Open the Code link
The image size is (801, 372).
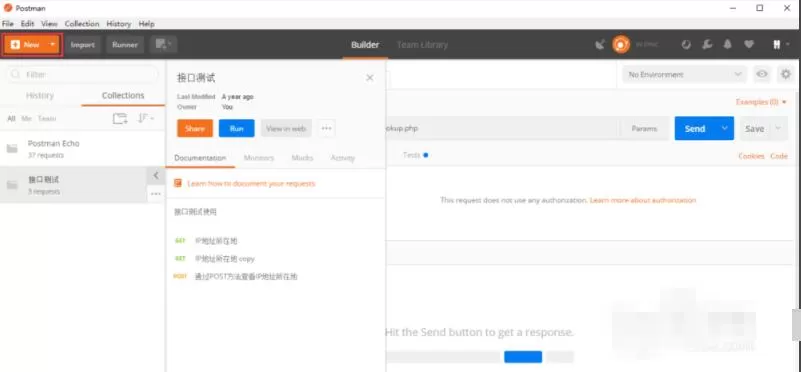pyautogui.click(x=779, y=156)
